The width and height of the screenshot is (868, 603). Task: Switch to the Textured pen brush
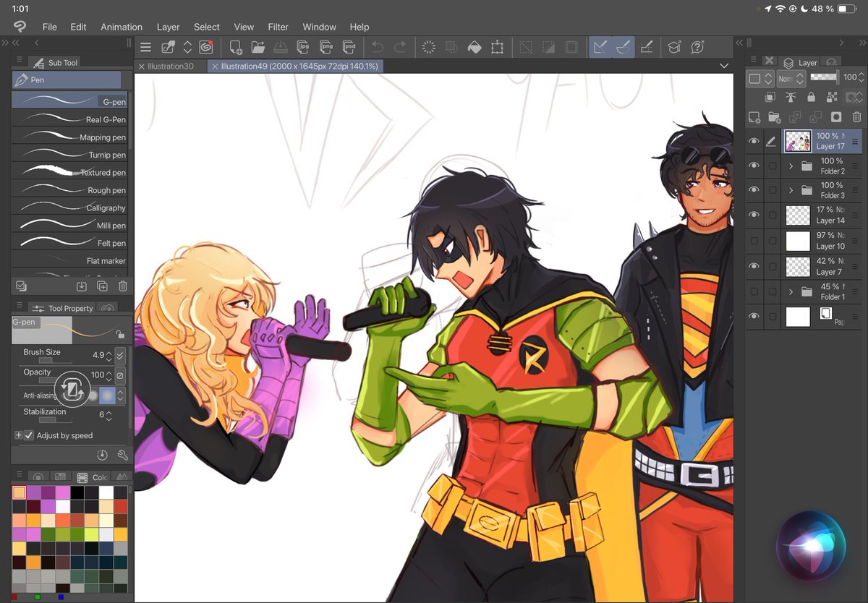(x=69, y=172)
